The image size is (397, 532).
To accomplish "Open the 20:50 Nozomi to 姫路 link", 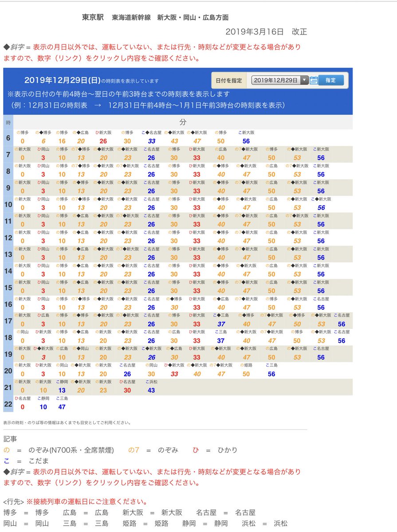I will click(246, 374).
